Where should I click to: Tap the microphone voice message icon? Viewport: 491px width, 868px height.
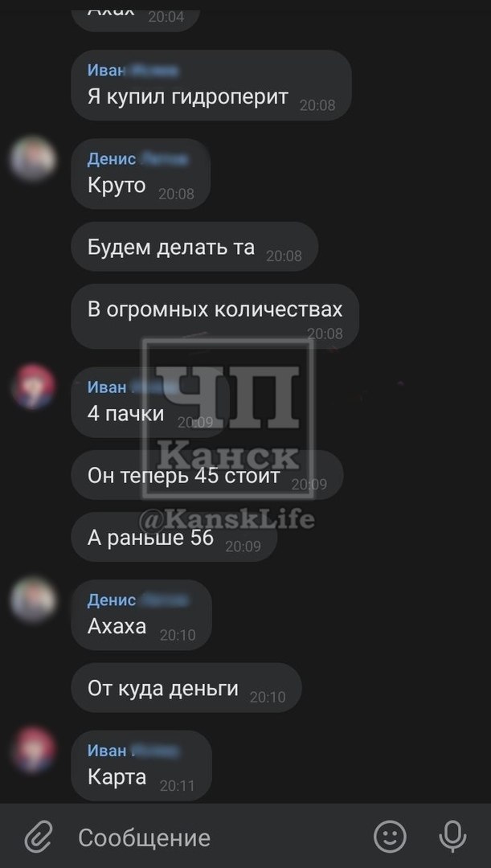[x=452, y=836]
